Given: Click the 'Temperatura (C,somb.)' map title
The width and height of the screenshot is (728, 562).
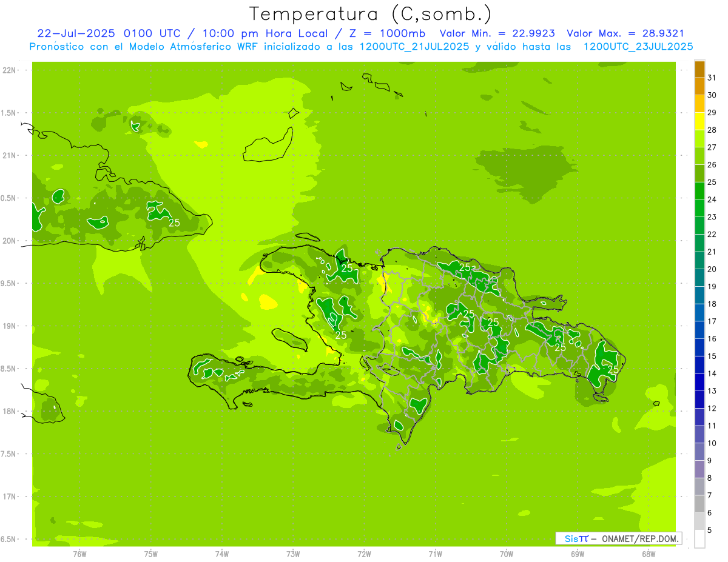Looking at the screenshot, I should pos(371,14).
